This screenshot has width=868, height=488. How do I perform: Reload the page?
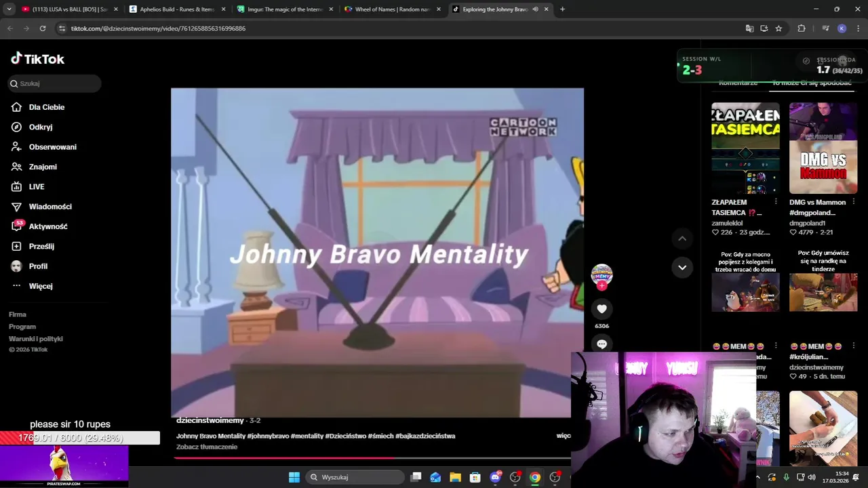[43, 28]
